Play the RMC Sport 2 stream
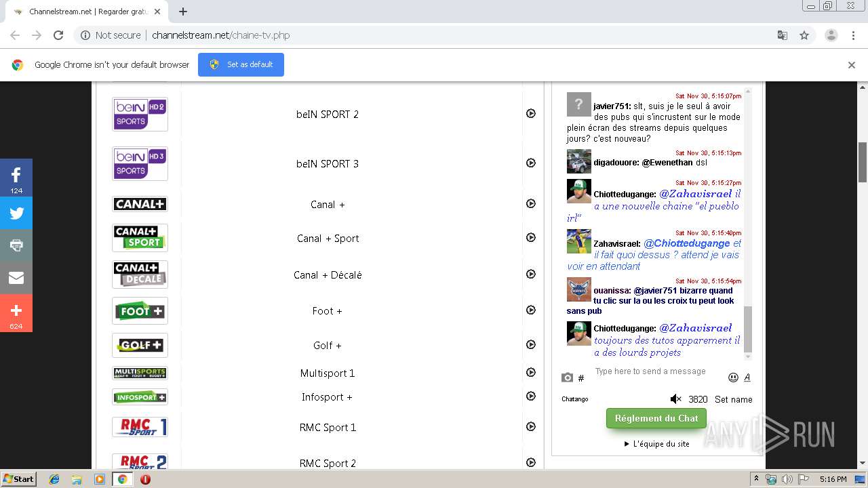This screenshot has width=868, height=488. click(531, 462)
